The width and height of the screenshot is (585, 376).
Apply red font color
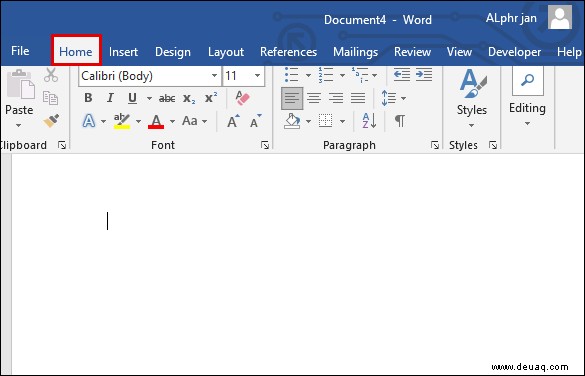156,121
